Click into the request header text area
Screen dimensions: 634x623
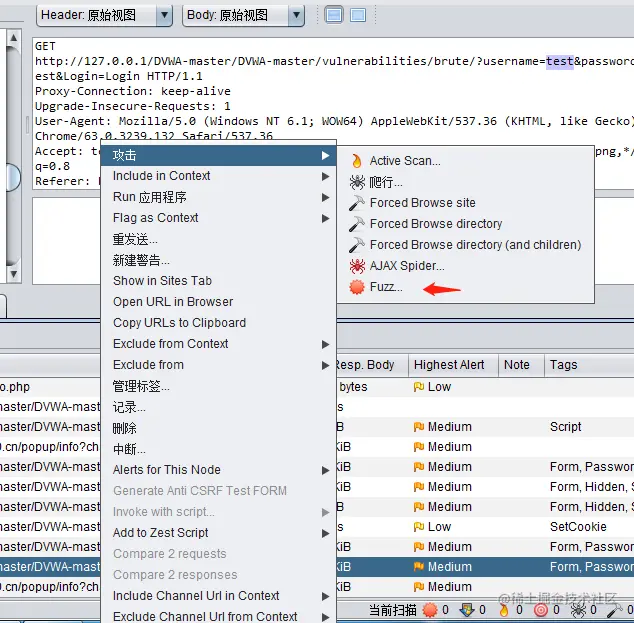click(x=333, y=114)
